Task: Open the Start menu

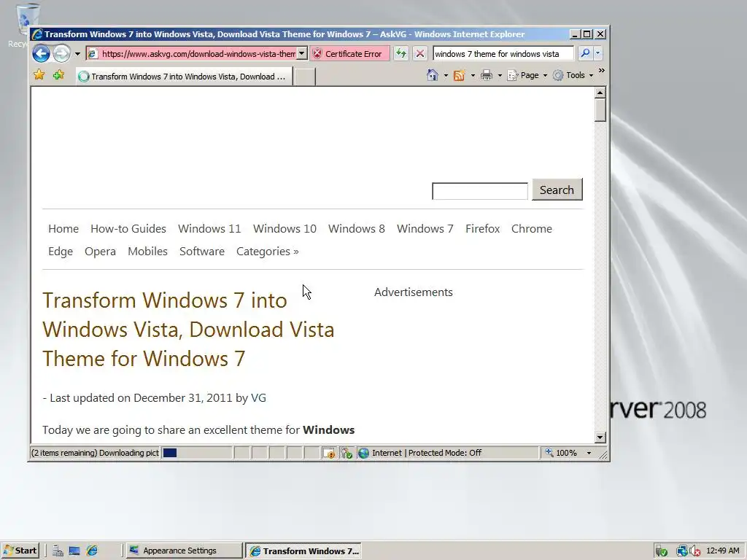Action: [x=20, y=551]
